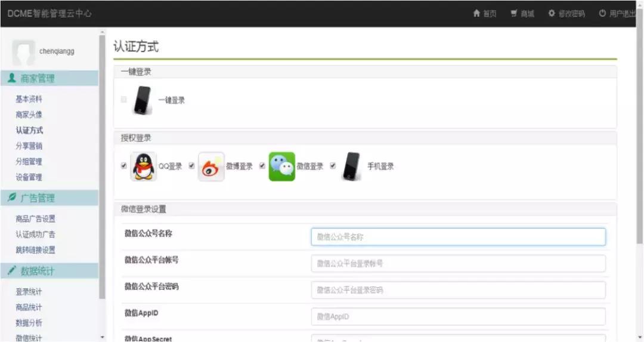Click the pencil icon in 数据统计 header
The width and height of the screenshot is (644, 342).
[12, 270]
